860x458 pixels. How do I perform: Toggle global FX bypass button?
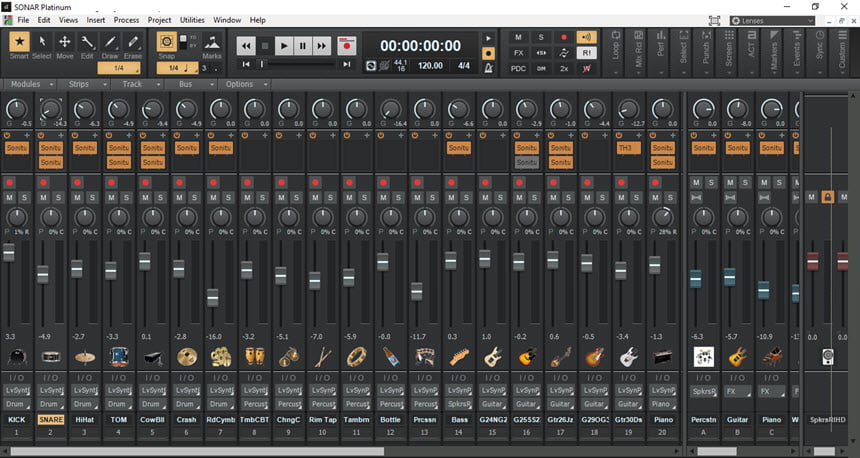pos(518,53)
